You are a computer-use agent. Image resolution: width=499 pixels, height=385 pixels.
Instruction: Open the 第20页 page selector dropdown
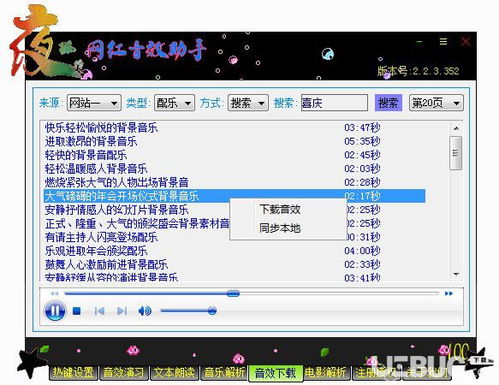coord(436,103)
